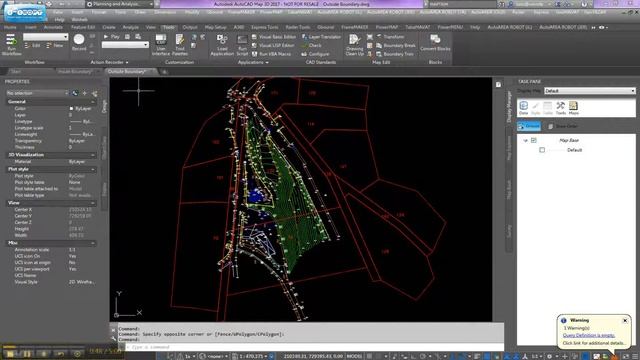The width and height of the screenshot is (640, 360).
Task: Collapse the Plot style section
Action: (x=93, y=169)
